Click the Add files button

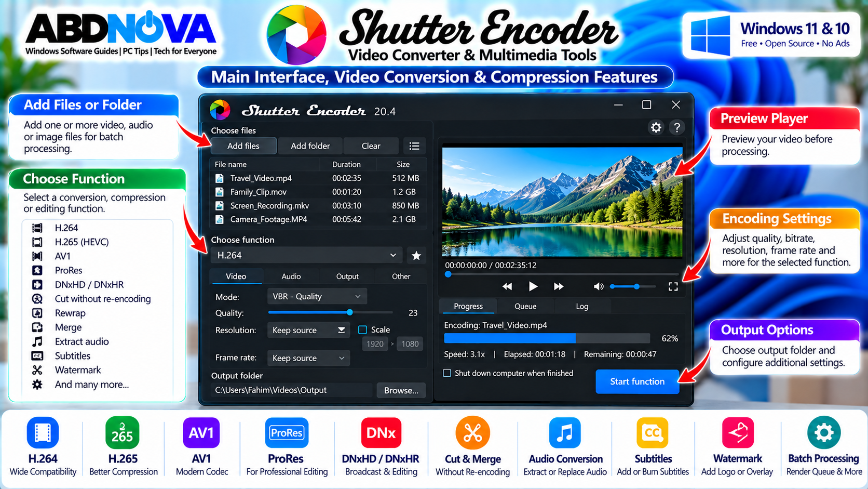[x=243, y=146]
